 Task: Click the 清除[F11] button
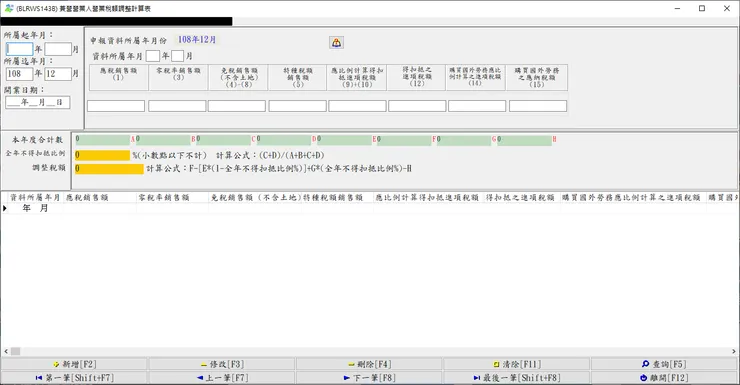517,364
